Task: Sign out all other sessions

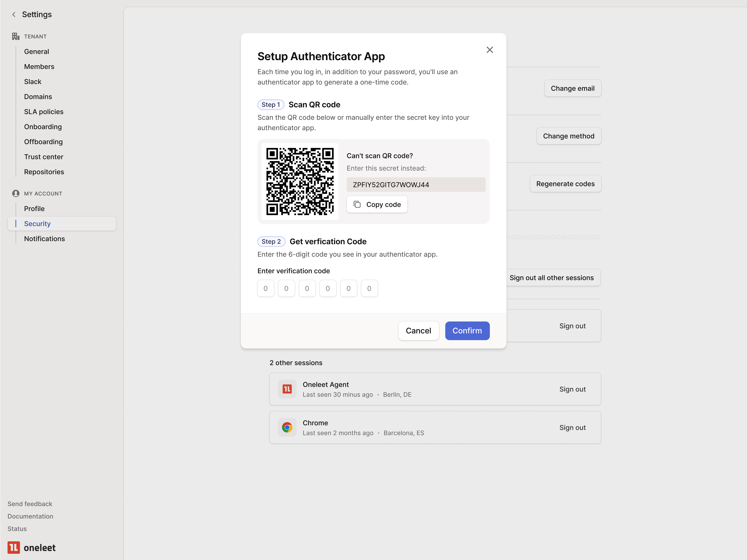Action: point(552,277)
